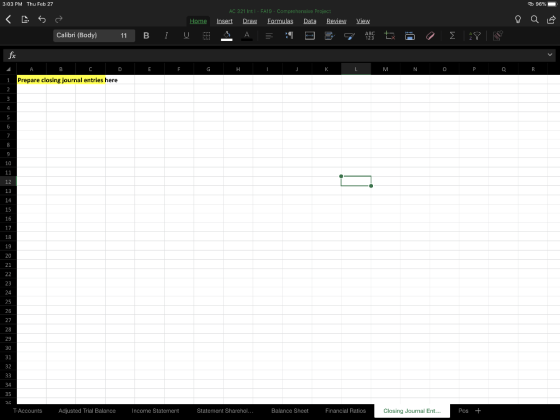
Task: Open insert and delete cells icon
Action: coord(390,35)
